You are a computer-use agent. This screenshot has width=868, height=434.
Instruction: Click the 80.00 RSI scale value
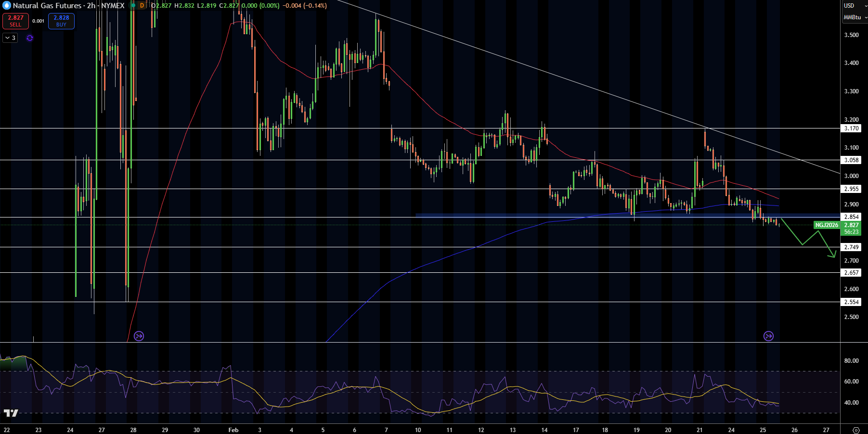coord(851,361)
